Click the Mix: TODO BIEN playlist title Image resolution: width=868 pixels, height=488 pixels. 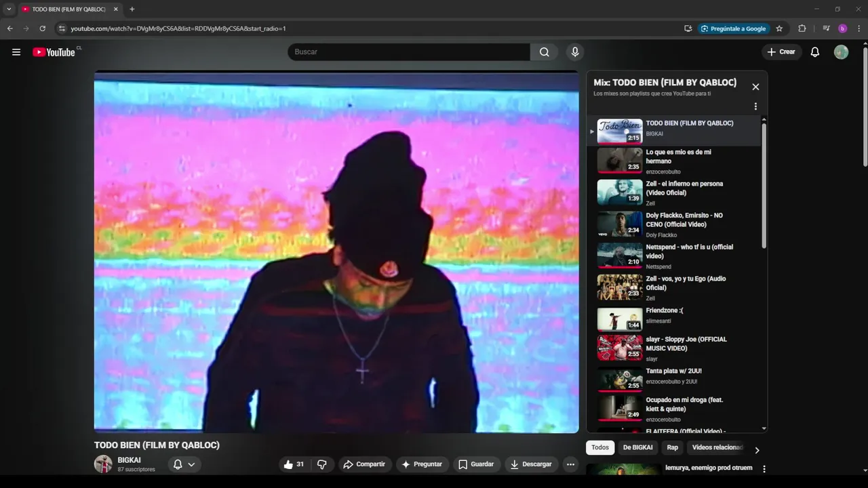(665, 83)
